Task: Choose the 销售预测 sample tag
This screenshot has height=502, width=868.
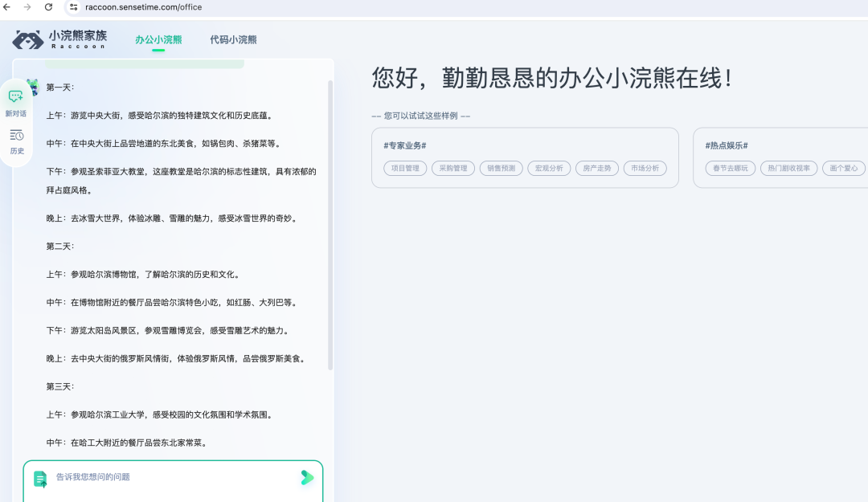Action: pos(501,168)
